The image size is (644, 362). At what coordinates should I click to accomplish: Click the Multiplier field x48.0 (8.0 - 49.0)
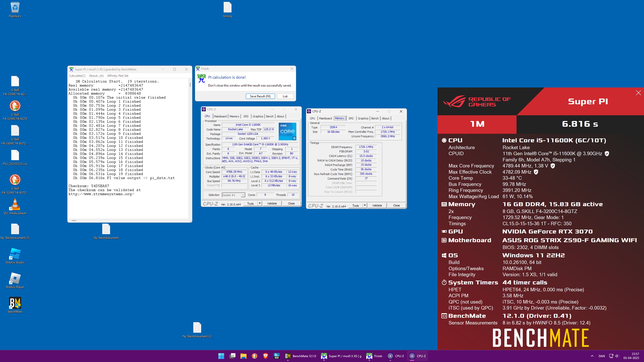click(x=234, y=176)
